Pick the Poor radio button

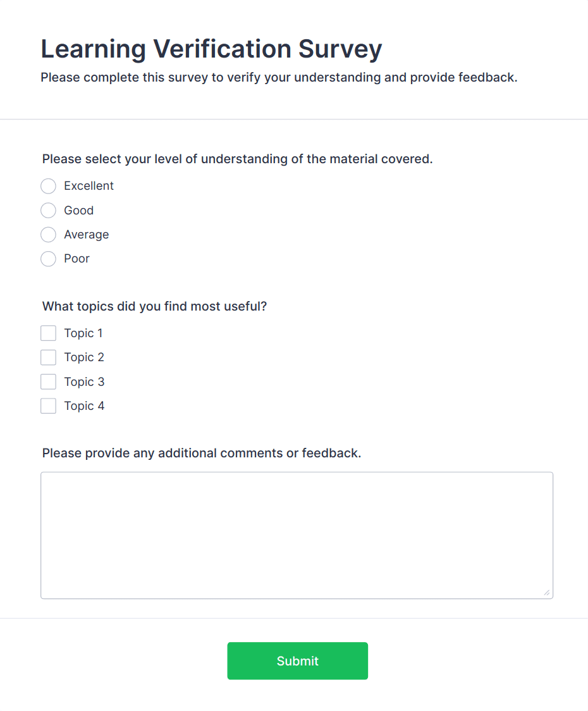pyautogui.click(x=48, y=259)
